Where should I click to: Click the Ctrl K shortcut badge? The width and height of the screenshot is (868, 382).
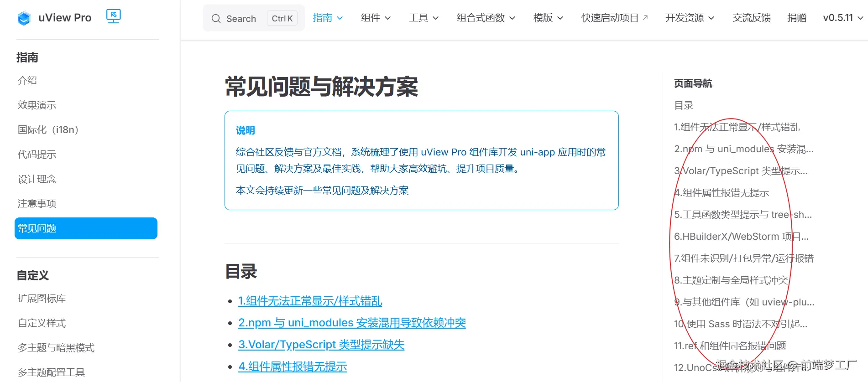coord(282,18)
